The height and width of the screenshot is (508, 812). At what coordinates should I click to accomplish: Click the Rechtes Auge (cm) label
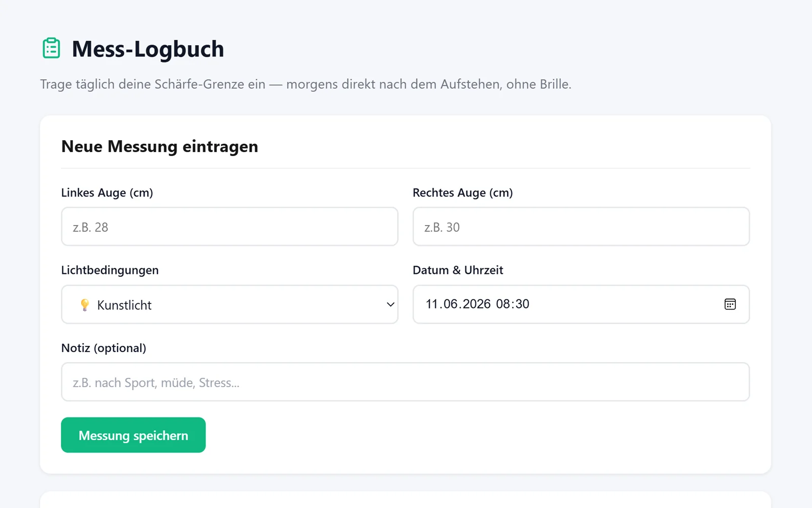(463, 193)
